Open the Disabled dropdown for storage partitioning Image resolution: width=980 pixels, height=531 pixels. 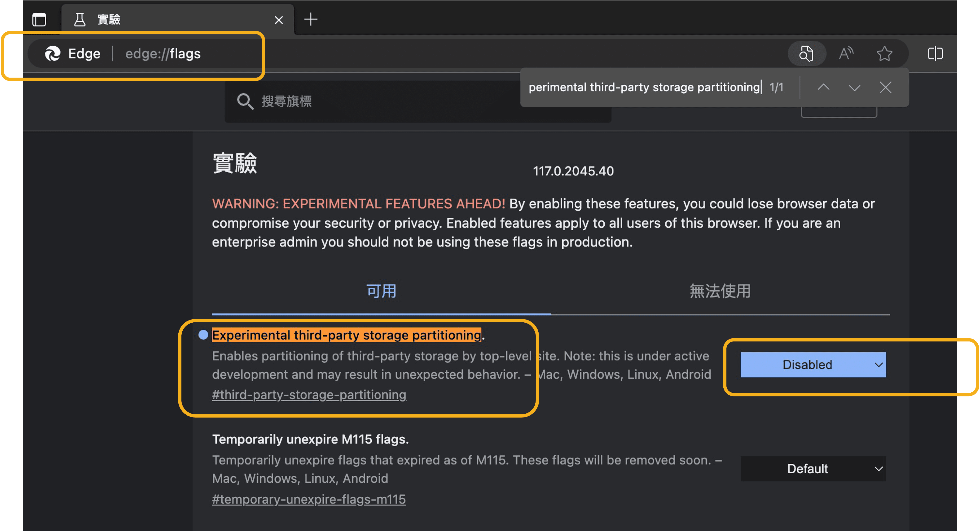(x=813, y=364)
